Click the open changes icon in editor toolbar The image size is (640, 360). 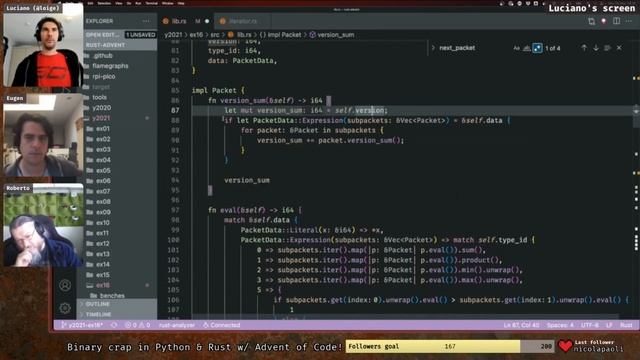(x=591, y=21)
